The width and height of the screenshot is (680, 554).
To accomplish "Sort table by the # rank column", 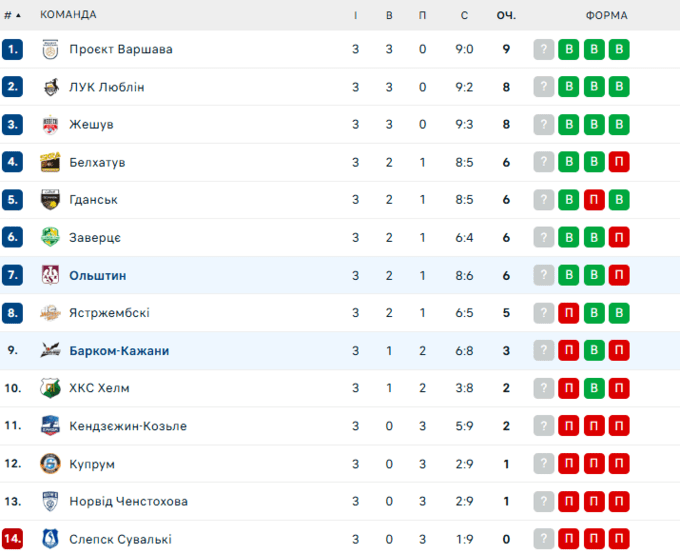I will [12, 15].
